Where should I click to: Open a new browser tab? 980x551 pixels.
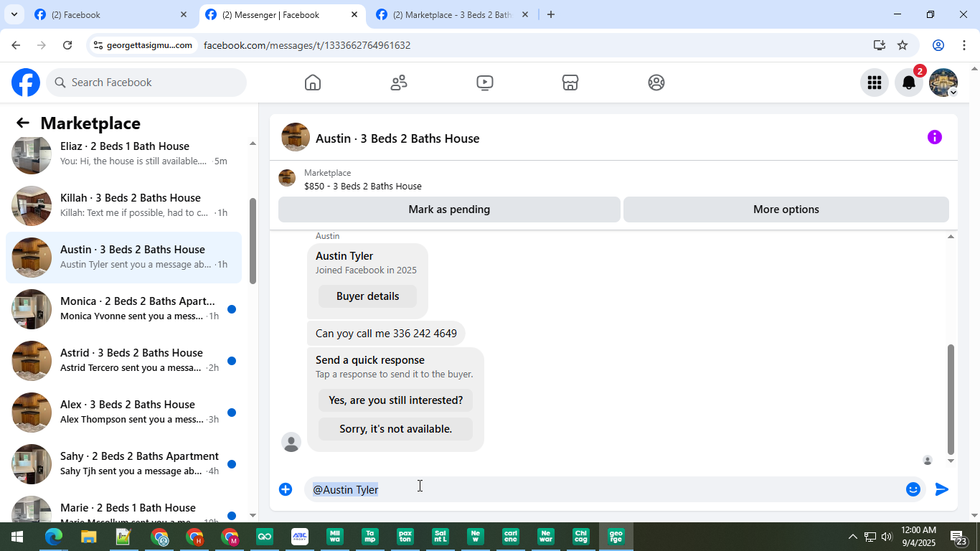550,14
